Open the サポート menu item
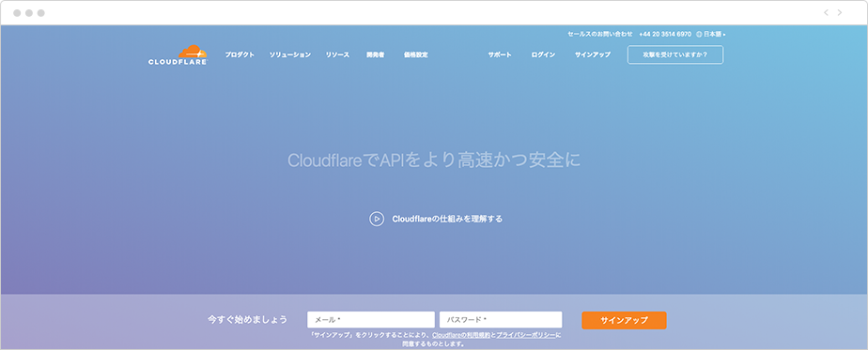The image size is (868, 350). coord(500,54)
